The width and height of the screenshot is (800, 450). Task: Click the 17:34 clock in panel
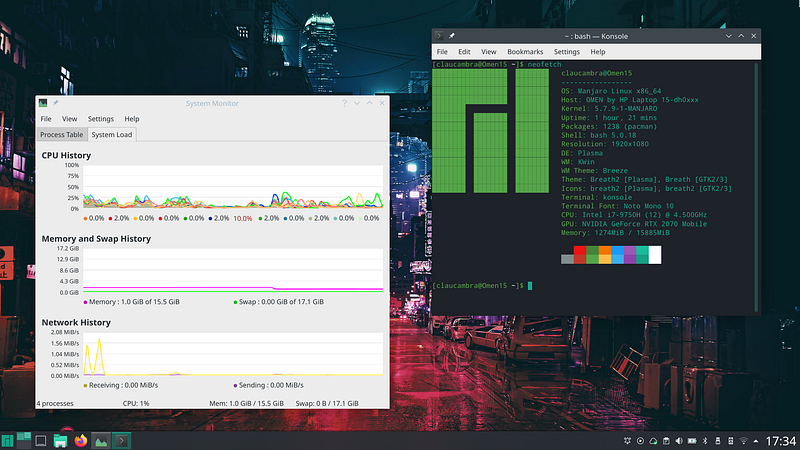[781, 441]
